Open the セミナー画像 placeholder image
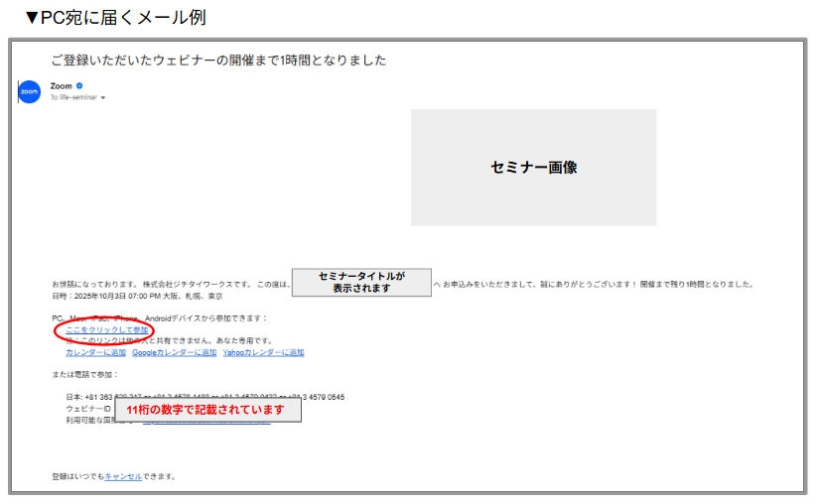 coord(533,168)
